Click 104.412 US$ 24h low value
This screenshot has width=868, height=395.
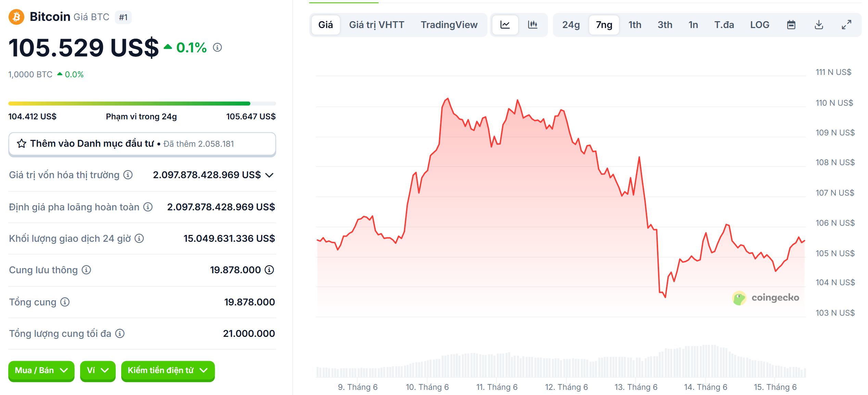click(32, 117)
